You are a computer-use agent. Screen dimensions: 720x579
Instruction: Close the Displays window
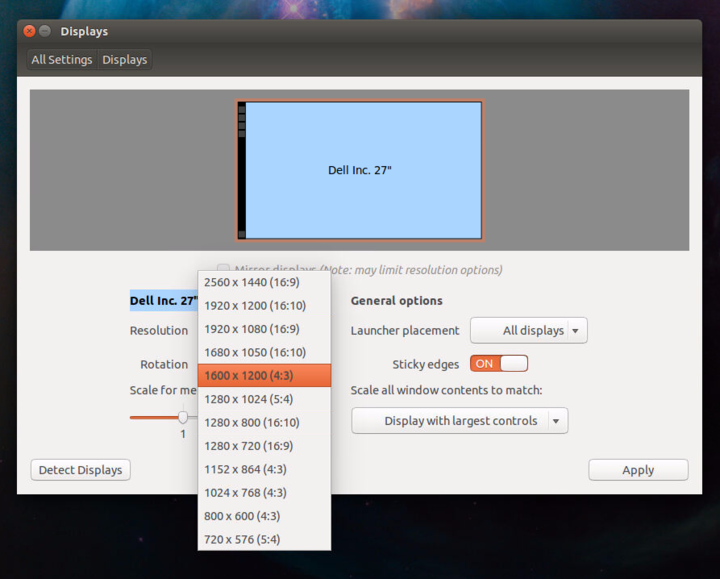[29, 32]
